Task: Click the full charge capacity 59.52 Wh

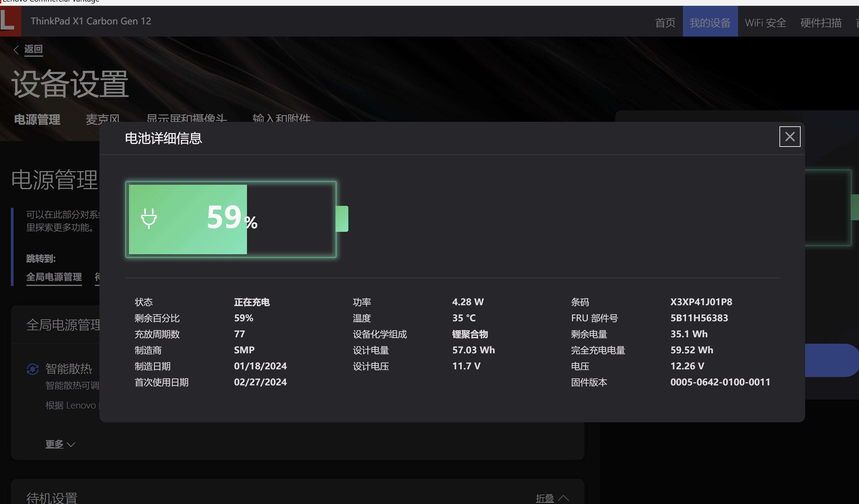Action: click(692, 350)
